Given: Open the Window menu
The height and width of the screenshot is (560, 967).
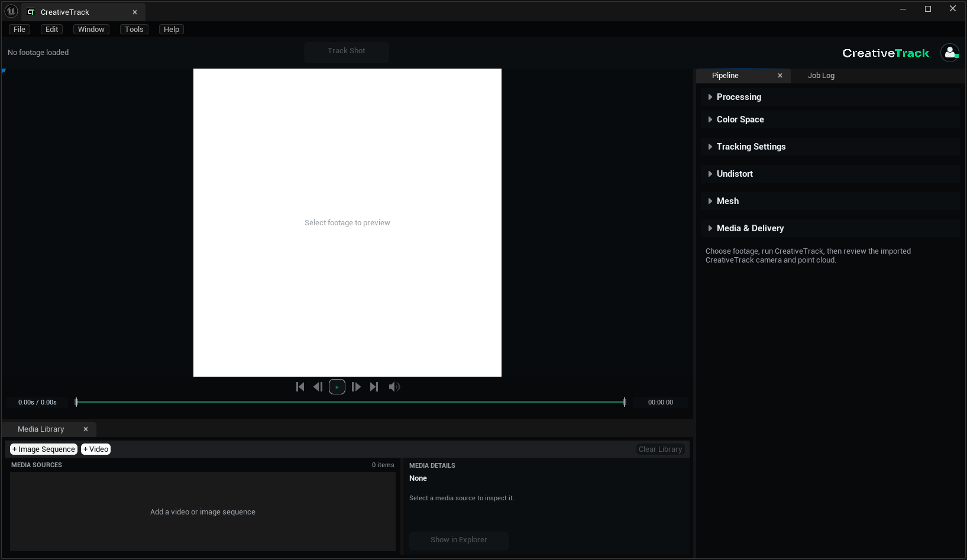Looking at the screenshot, I should tap(91, 30).
